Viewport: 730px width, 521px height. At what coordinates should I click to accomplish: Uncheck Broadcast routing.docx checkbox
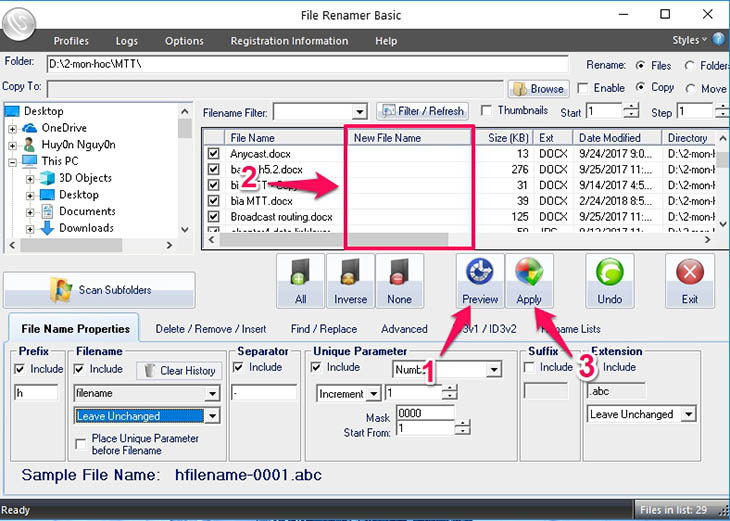click(214, 217)
